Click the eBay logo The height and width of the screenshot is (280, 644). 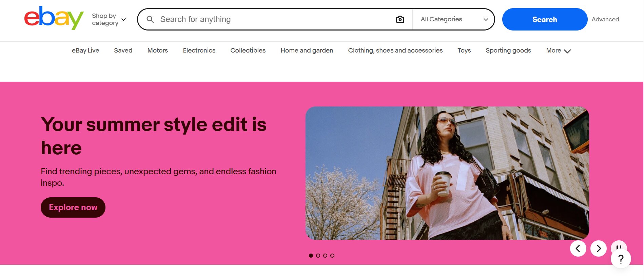(54, 18)
